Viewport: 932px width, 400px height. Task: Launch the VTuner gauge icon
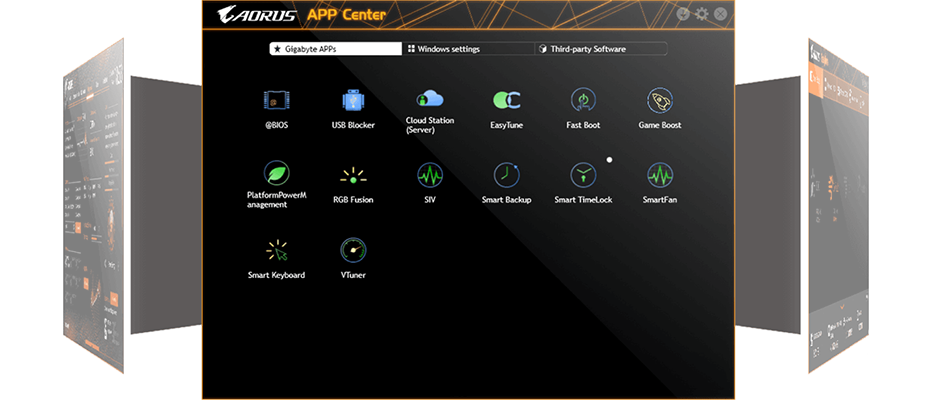pos(353,250)
